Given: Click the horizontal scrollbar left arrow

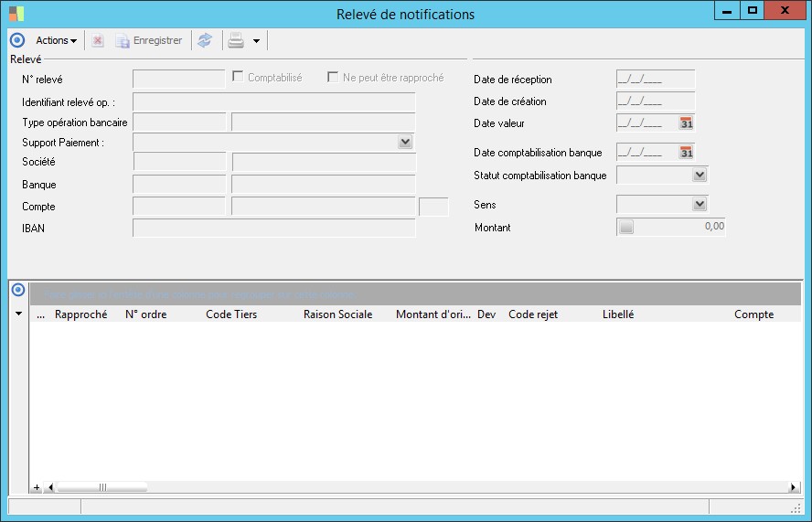Looking at the screenshot, I should (x=51, y=487).
